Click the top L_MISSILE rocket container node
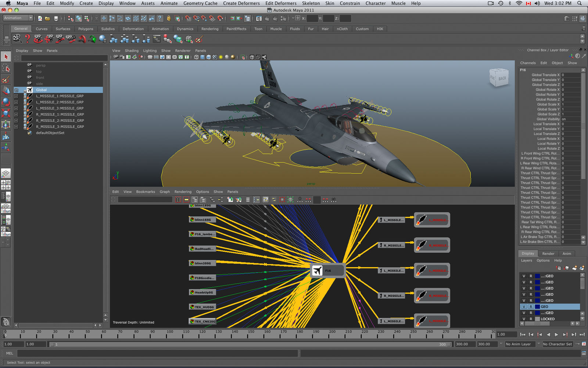588x368 pixels. pyautogui.click(x=432, y=220)
